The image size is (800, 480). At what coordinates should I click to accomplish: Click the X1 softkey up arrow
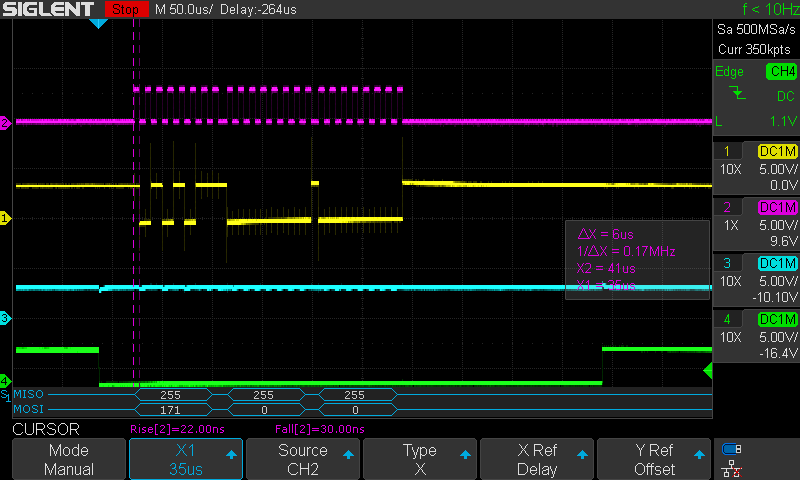coord(231,454)
